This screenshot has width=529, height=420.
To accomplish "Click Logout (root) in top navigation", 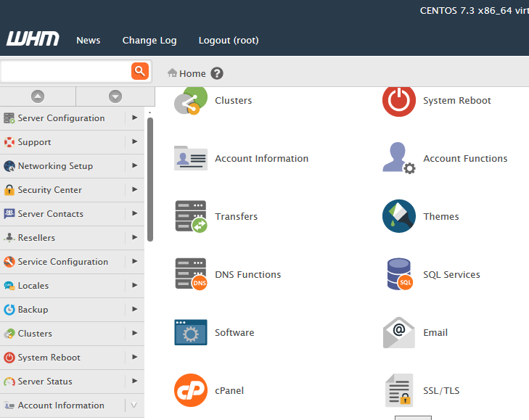I will click(x=229, y=40).
